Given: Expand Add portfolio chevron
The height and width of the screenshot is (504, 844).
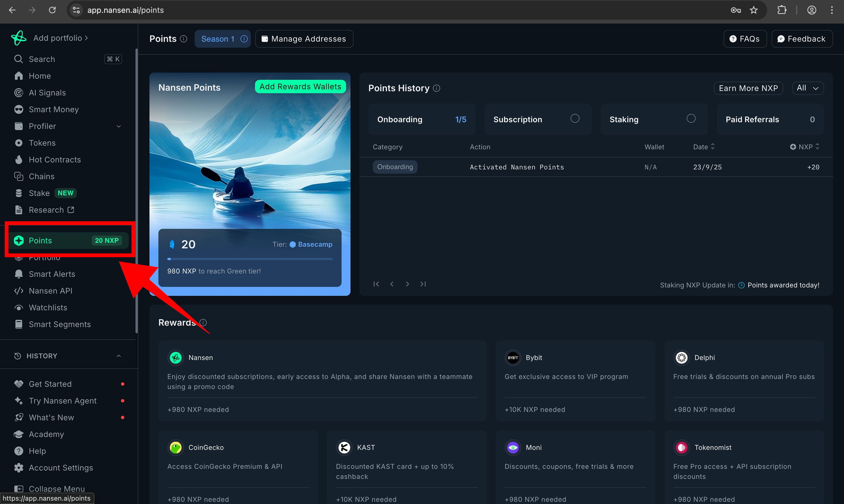Looking at the screenshot, I should (x=86, y=38).
